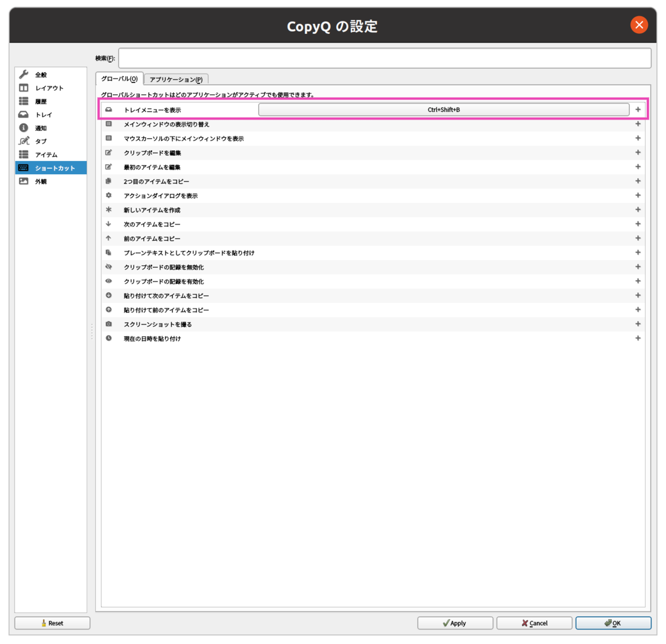Add shortcut with plus for メインウィンドウの表示切り替え
Image resolution: width=666 pixels, height=644 pixels.
click(x=638, y=124)
